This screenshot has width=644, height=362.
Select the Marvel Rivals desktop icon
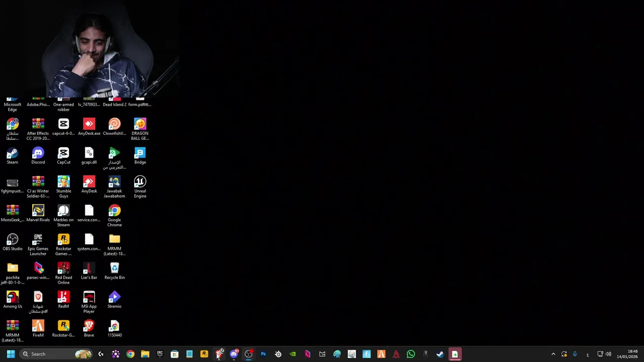point(38,213)
